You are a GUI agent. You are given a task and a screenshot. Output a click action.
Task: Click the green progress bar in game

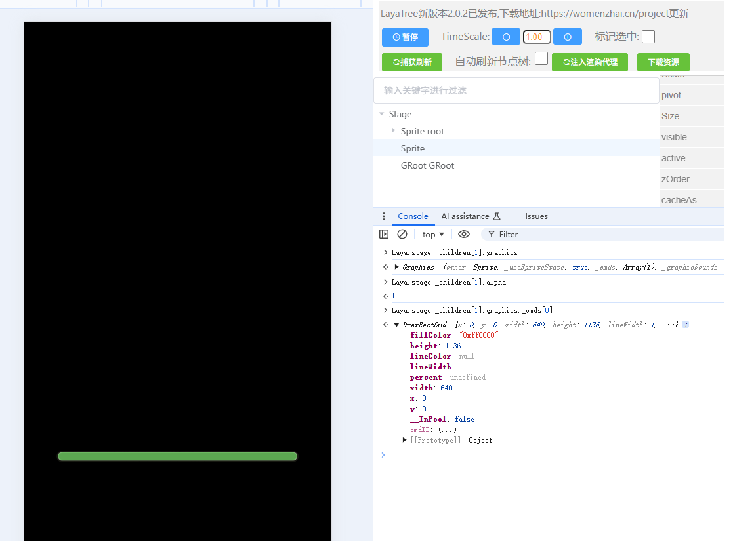pyautogui.click(x=177, y=456)
